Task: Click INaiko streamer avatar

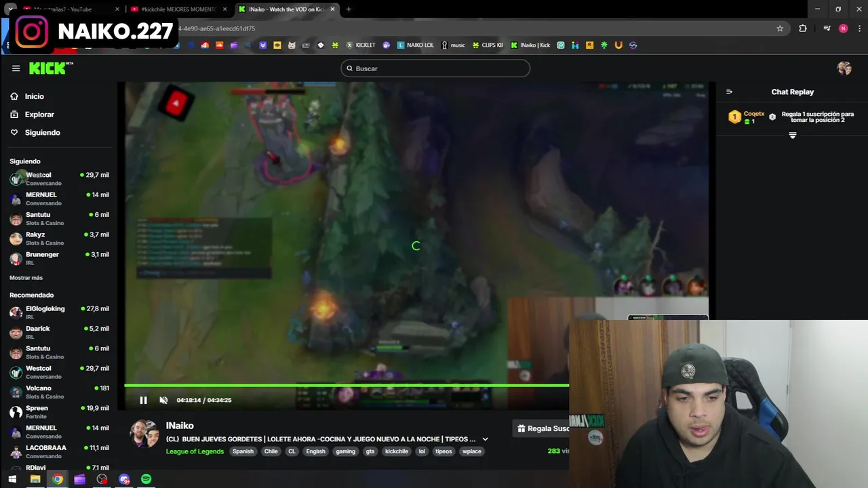Action: click(x=144, y=434)
